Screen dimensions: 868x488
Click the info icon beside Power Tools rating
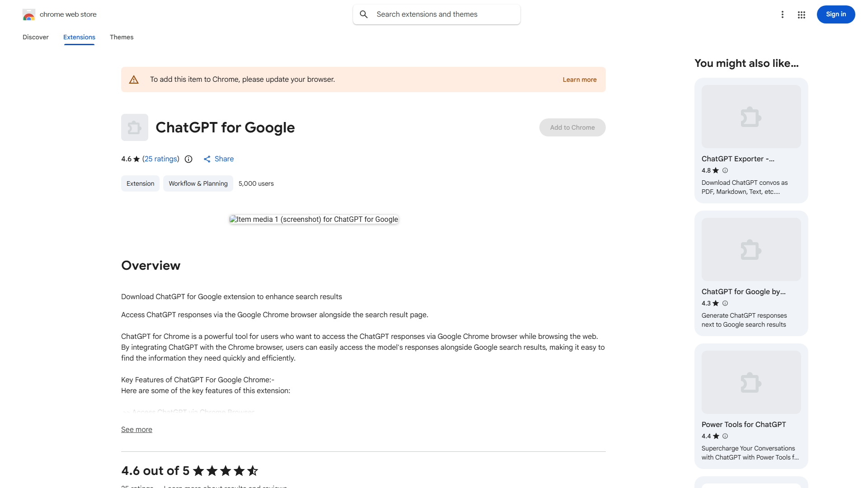pos(725,436)
